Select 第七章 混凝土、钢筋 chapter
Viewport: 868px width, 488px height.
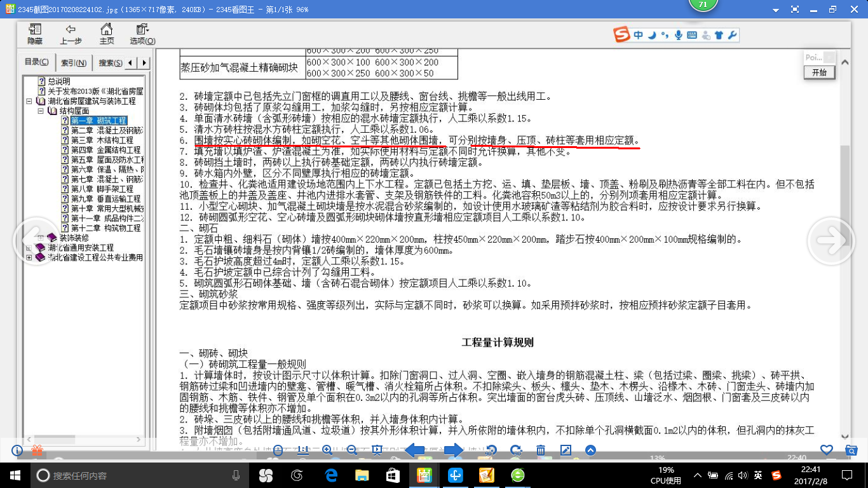pyautogui.click(x=107, y=179)
